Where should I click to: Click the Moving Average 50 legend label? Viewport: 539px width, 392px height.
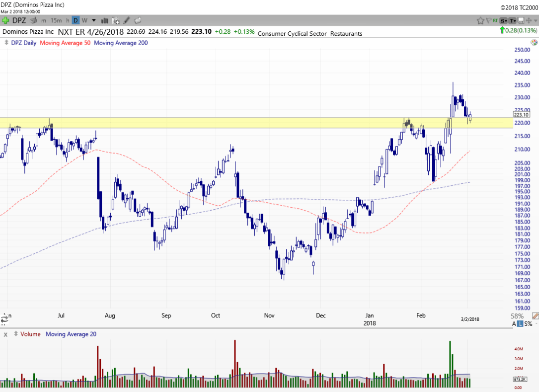pos(65,43)
